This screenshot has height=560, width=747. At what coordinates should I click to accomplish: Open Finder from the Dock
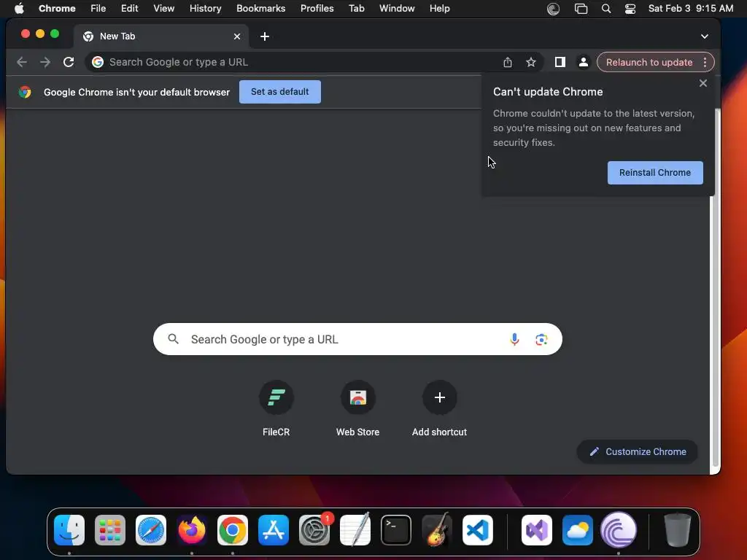(x=69, y=530)
